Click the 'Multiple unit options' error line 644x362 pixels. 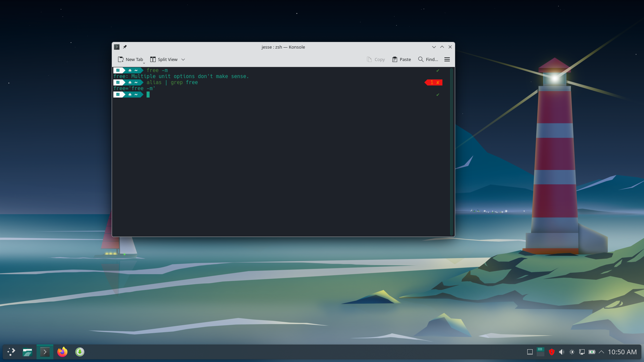coord(181,76)
